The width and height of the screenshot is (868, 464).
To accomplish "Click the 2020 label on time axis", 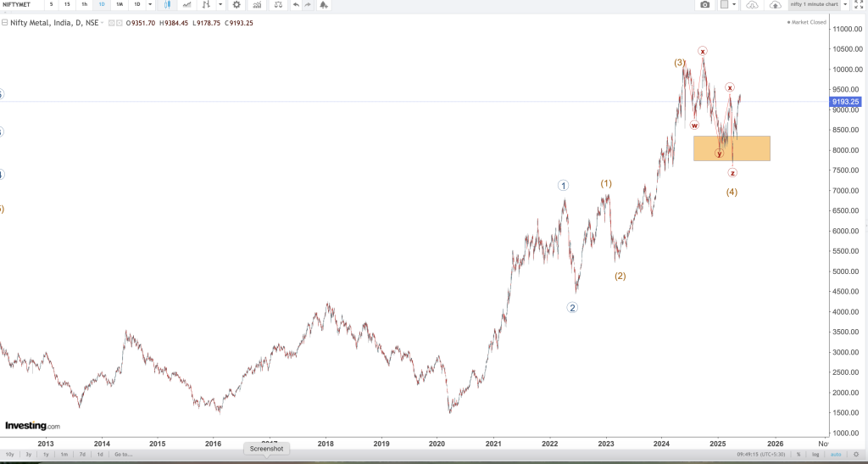I will 437,444.
